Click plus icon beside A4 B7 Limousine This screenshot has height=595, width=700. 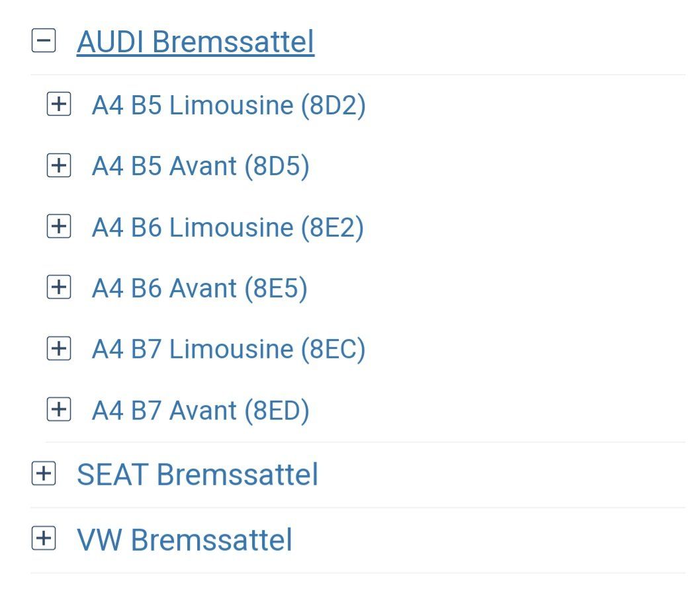click(x=59, y=348)
